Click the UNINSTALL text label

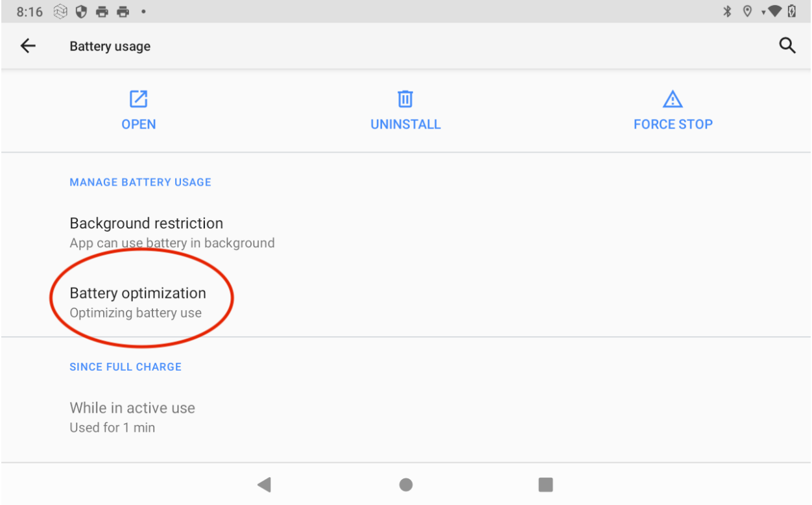pyautogui.click(x=405, y=124)
